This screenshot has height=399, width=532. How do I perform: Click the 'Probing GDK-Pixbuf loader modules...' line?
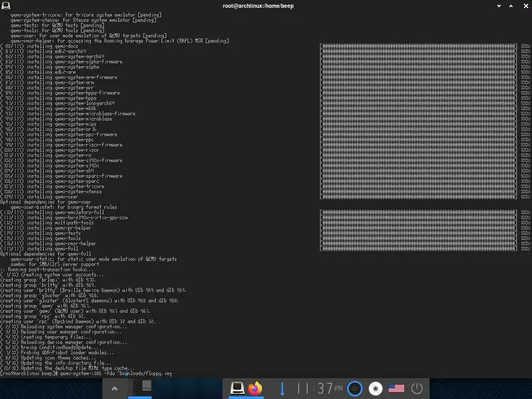[x=57, y=353]
